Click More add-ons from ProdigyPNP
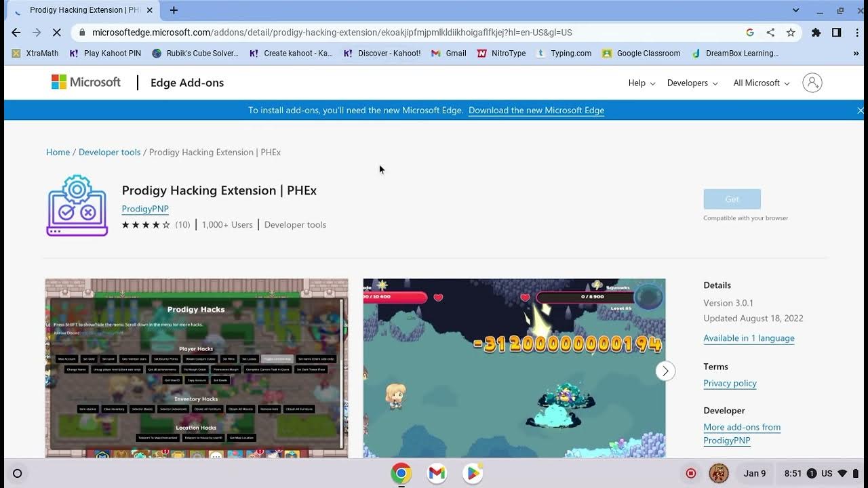 742,434
